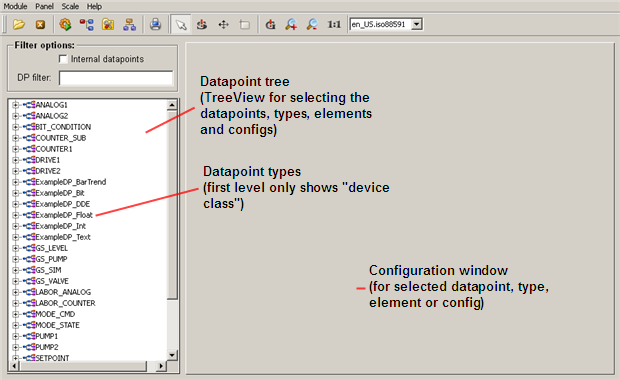620x380 pixels.
Task: Click the datapoint type icon beside COUNTER1
Action: tap(29, 149)
